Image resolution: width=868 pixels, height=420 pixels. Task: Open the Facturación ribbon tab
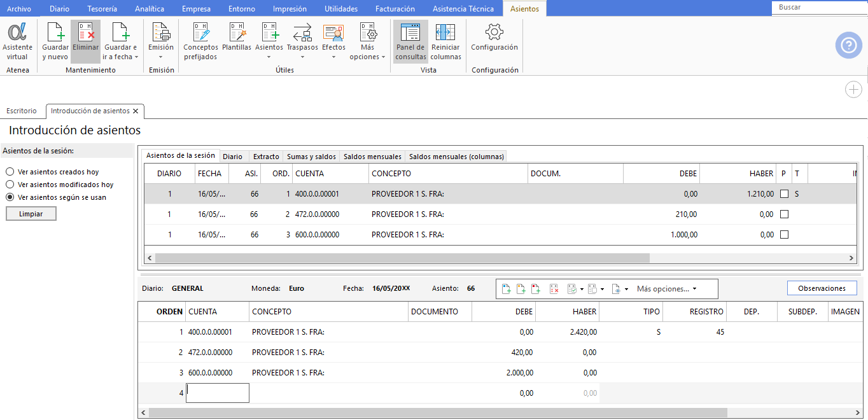tap(395, 9)
